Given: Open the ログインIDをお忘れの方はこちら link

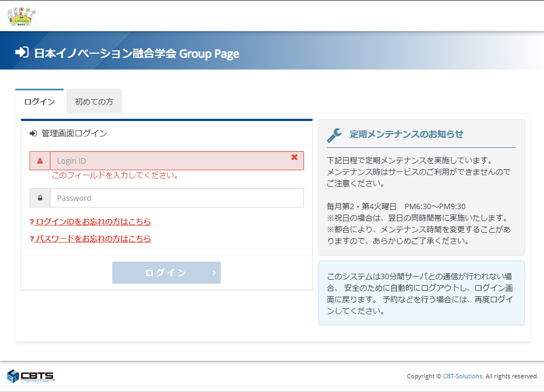Looking at the screenshot, I should [x=91, y=222].
